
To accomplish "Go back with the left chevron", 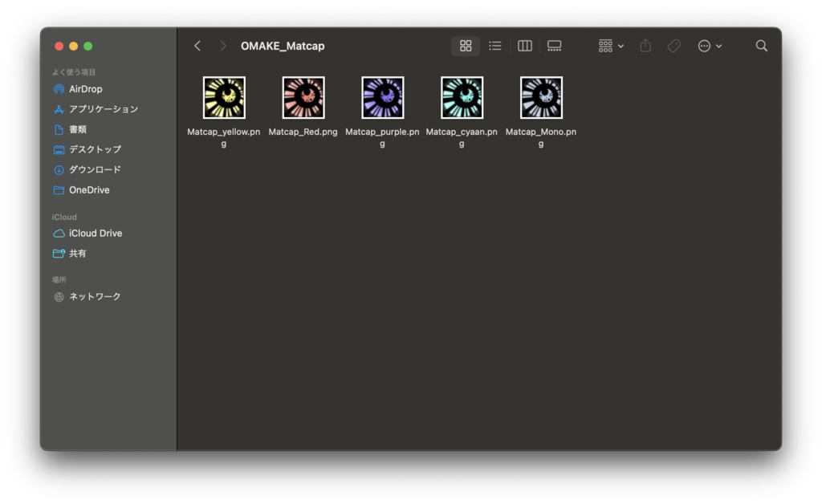I will 197,46.
